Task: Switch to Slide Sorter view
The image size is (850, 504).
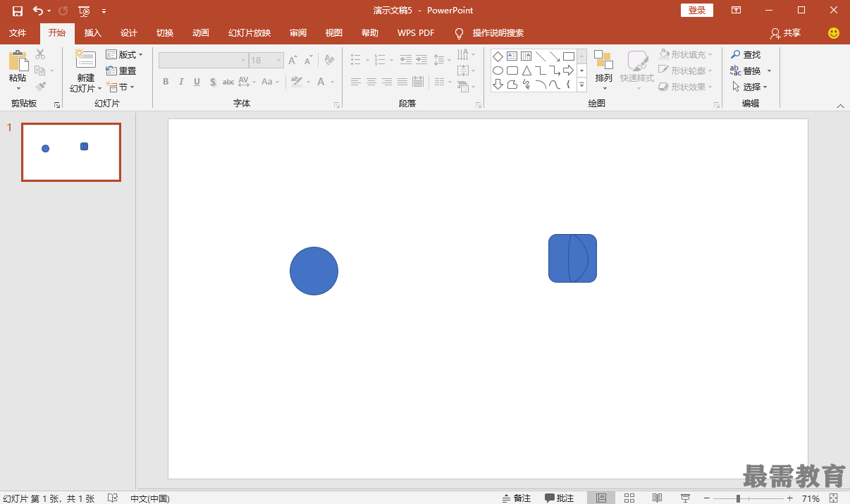Action: pos(629,498)
